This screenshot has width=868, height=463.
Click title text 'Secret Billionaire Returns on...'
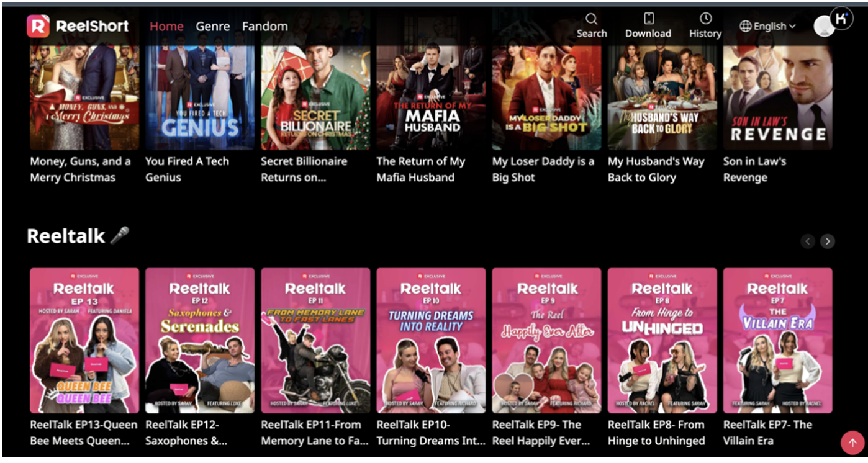click(304, 169)
